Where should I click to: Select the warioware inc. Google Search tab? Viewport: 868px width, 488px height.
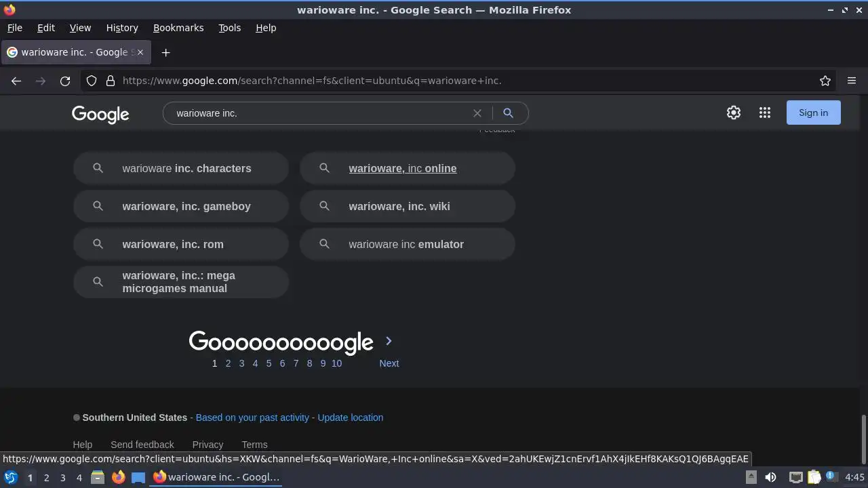[x=75, y=52]
